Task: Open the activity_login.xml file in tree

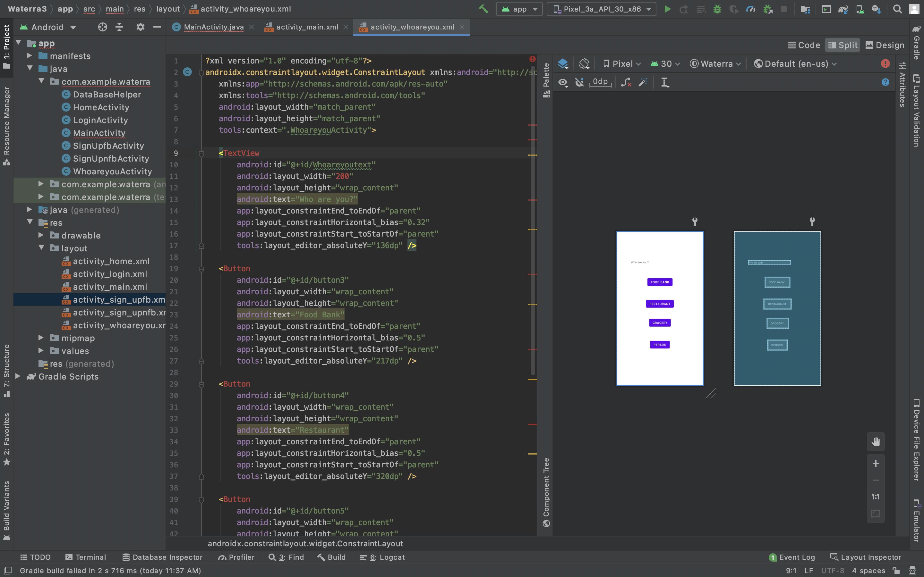Action: (110, 274)
